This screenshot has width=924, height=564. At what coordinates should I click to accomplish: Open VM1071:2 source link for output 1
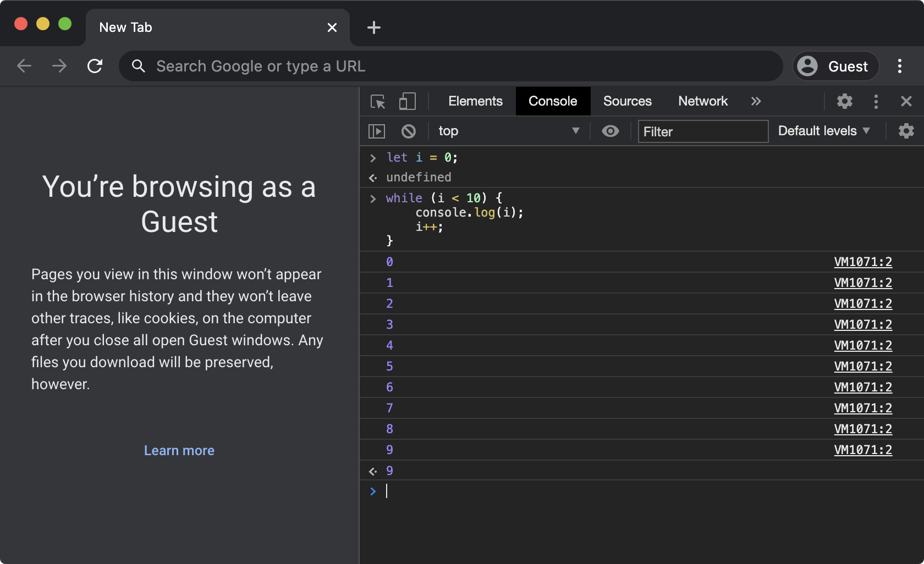863,283
